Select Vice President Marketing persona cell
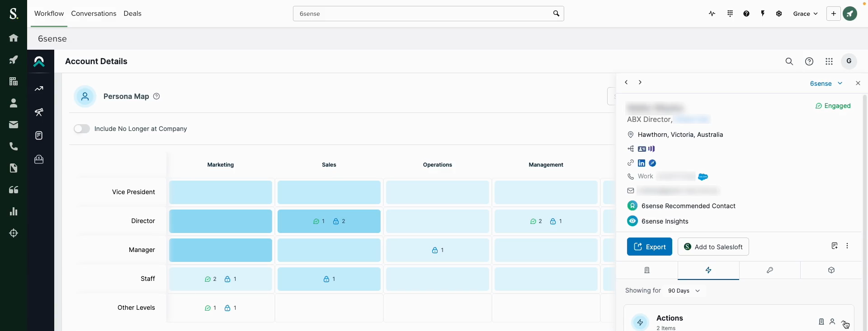 click(221, 192)
